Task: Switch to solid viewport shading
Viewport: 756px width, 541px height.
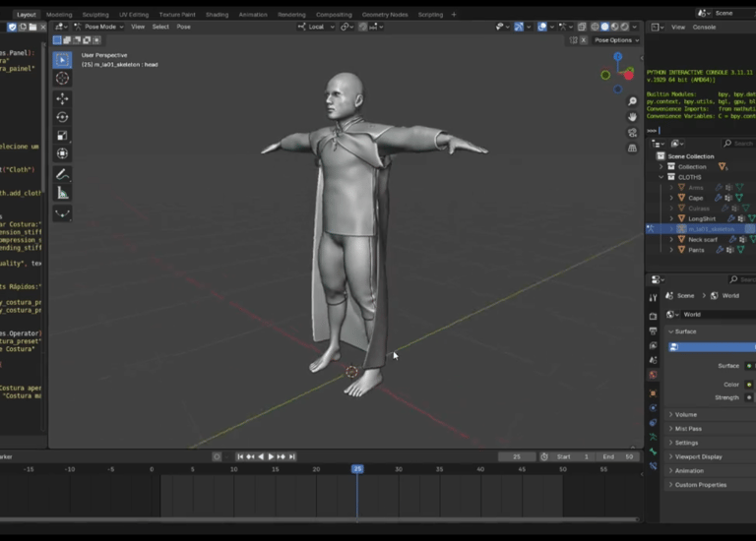Action: point(605,27)
